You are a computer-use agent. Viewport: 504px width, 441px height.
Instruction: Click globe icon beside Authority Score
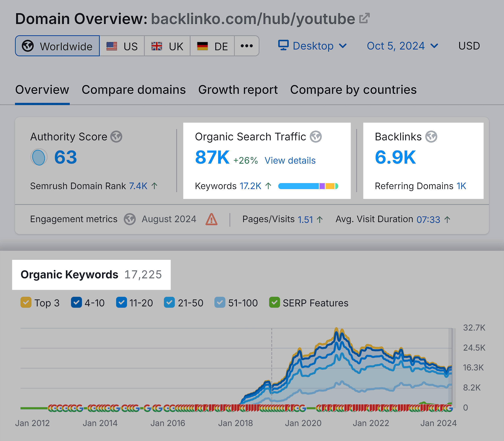click(116, 137)
